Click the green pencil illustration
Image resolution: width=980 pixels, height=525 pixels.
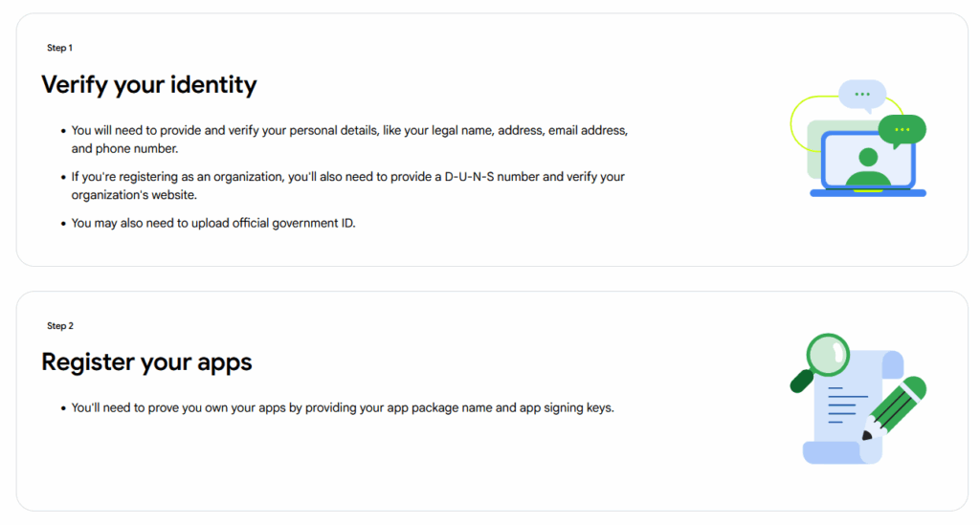(x=894, y=408)
